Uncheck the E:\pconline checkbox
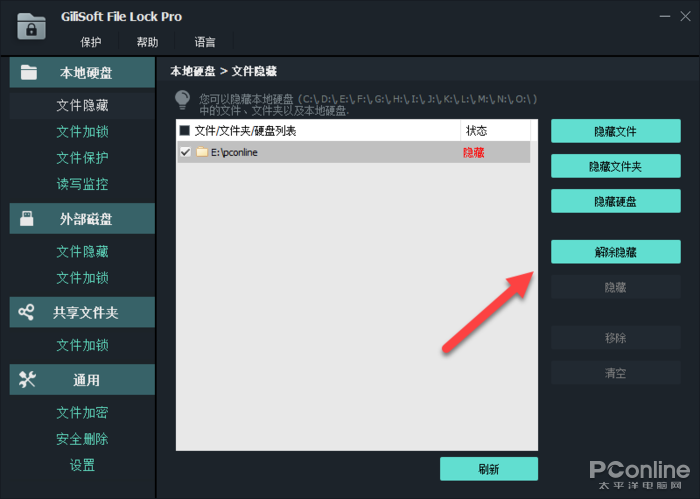This screenshot has width=700, height=499. tap(185, 152)
